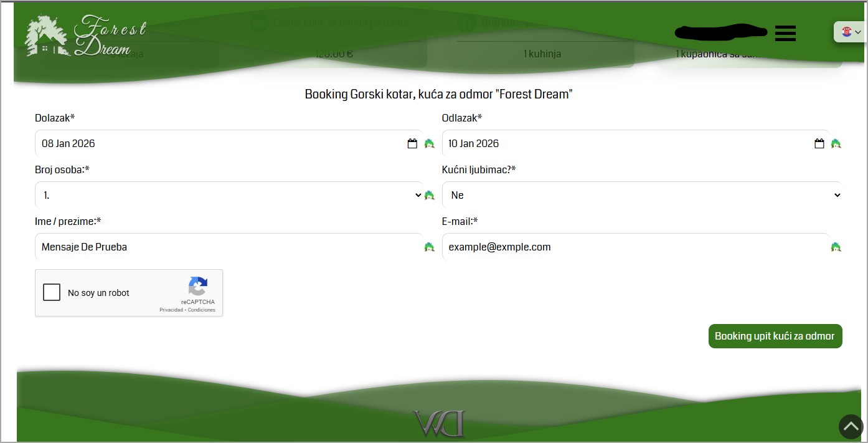Click green house icon beside E-mail field
Image resolution: width=868 pixels, height=443 pixels.
[836, 247]
